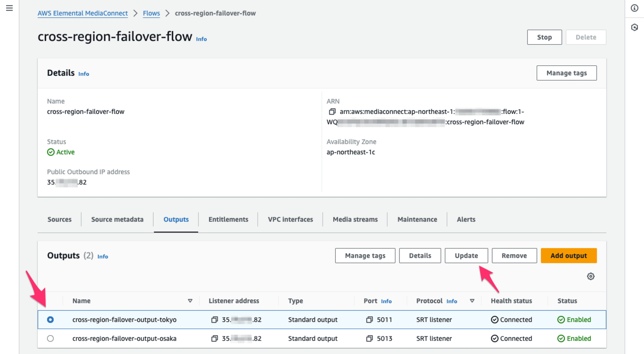This screenshot has width=644, height=354.
Task: Open Details for the selected output
Action: coord(420,256)
